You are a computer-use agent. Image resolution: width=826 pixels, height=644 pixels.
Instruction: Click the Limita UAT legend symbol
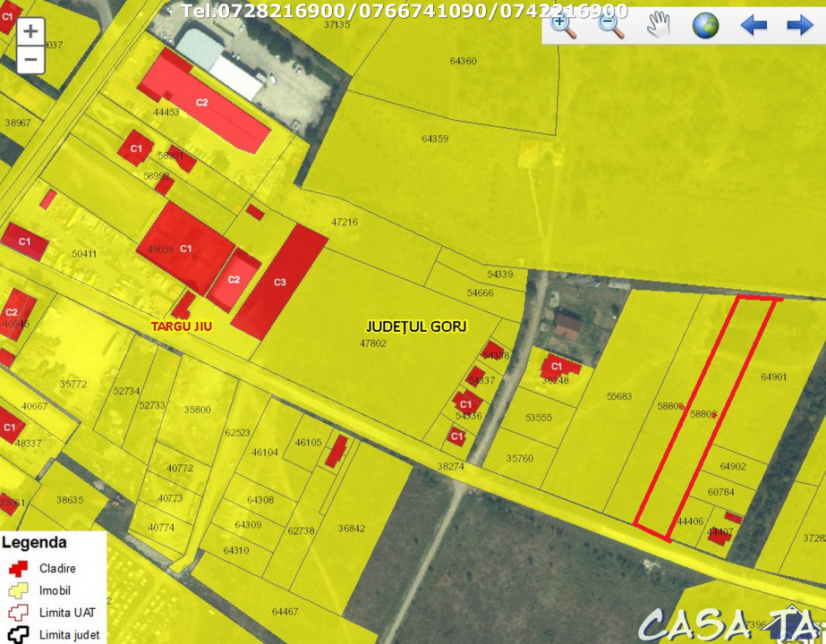click(18, 613)
